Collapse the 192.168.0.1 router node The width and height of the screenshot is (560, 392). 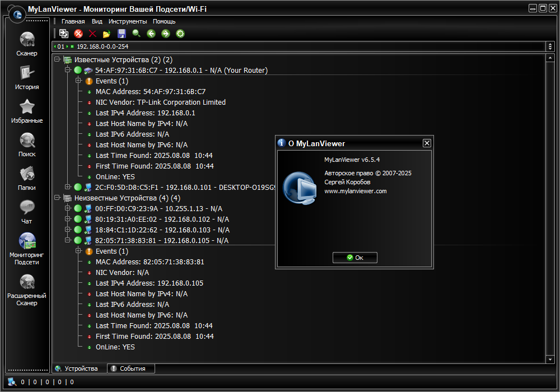click(x=68, y=70)
